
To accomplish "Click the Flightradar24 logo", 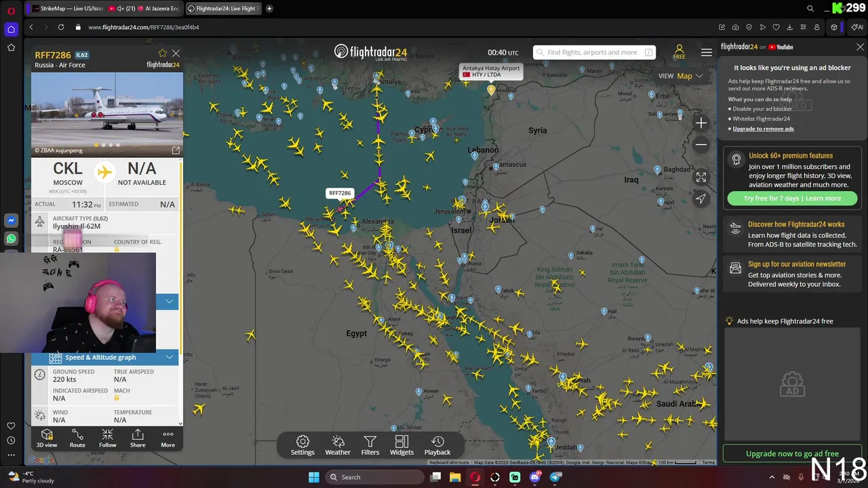I will tap(370, 53).
